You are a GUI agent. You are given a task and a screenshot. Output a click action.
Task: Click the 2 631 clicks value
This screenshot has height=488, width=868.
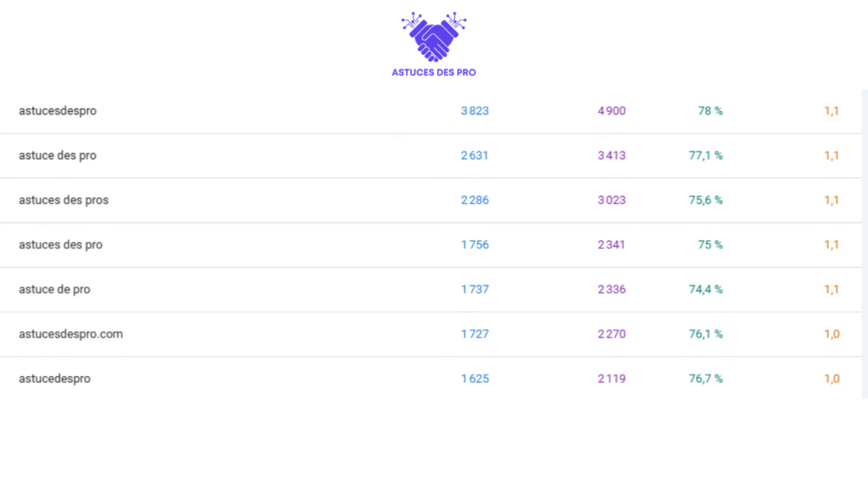point(475,156)
